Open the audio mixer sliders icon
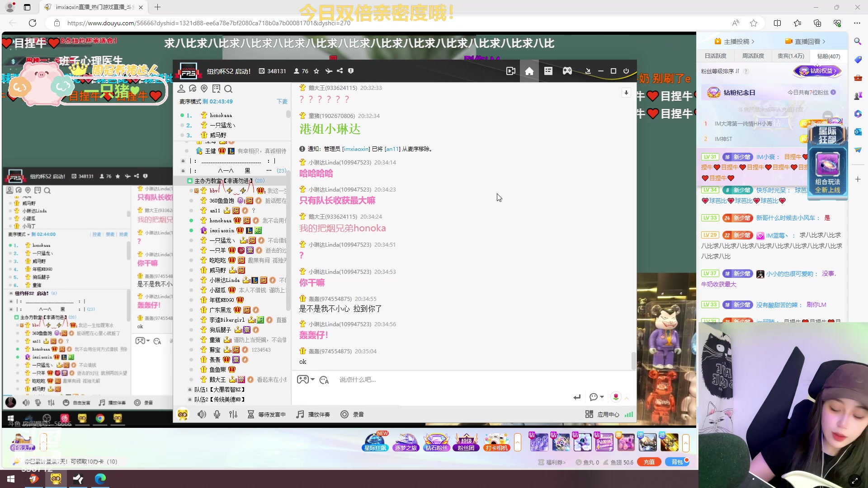868x488 pixels. [233, 414]
